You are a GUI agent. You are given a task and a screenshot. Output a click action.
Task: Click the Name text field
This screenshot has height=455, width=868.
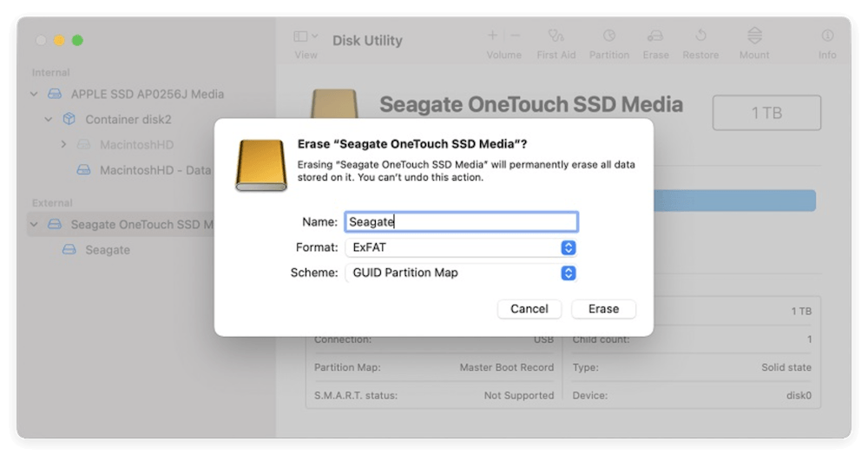point(460,221)
